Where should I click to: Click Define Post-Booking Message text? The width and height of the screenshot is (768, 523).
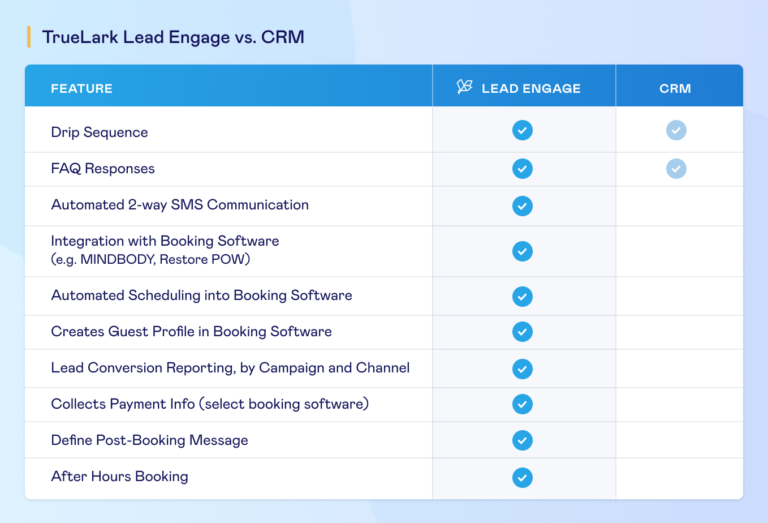pyautogui.click(x=149, y=440)
